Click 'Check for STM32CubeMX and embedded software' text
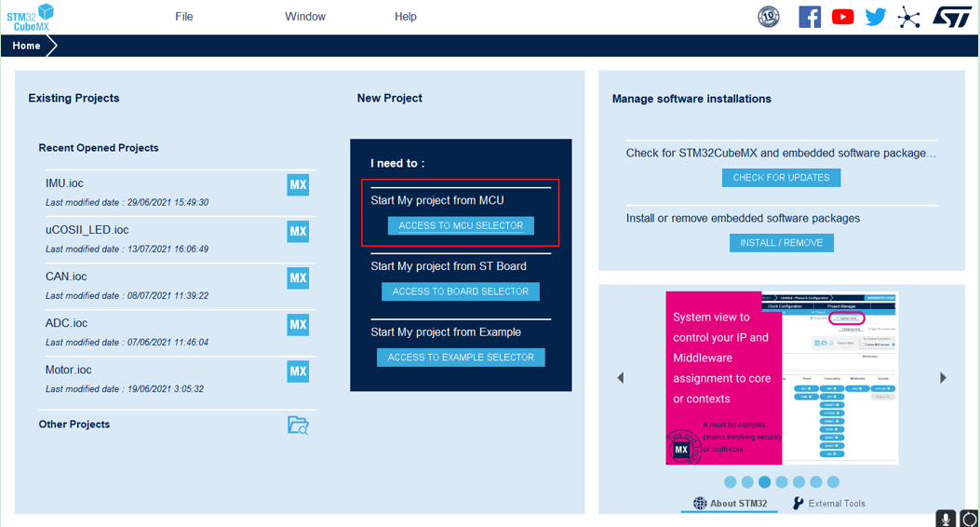Screen dimensions: 980x527 pos(781,153)
